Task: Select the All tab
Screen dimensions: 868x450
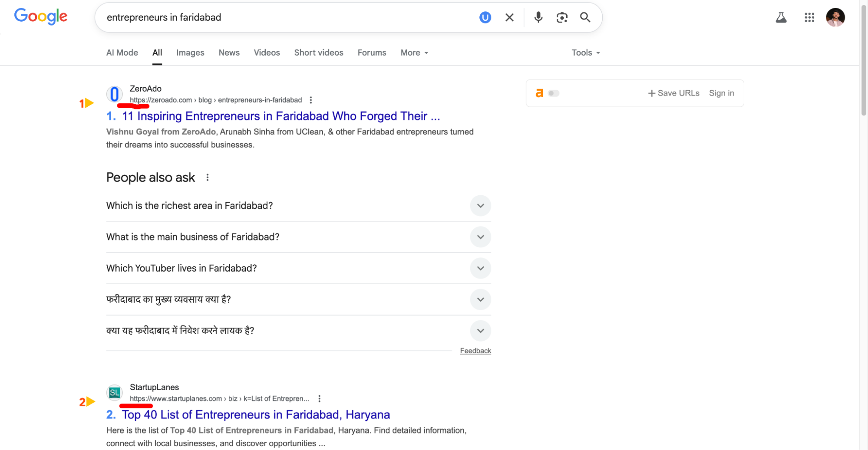Action: tap(157, 53)
